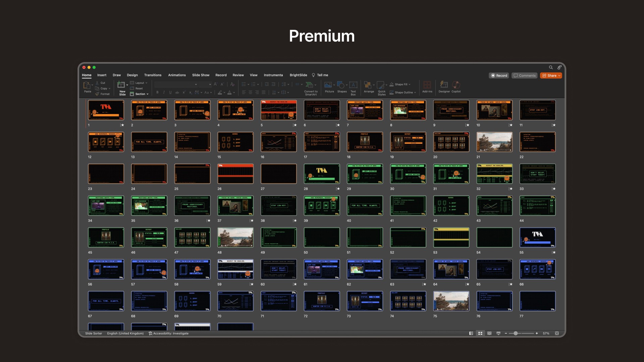
Task: Expand the Layout dropdown
Action: coord(141,83)
